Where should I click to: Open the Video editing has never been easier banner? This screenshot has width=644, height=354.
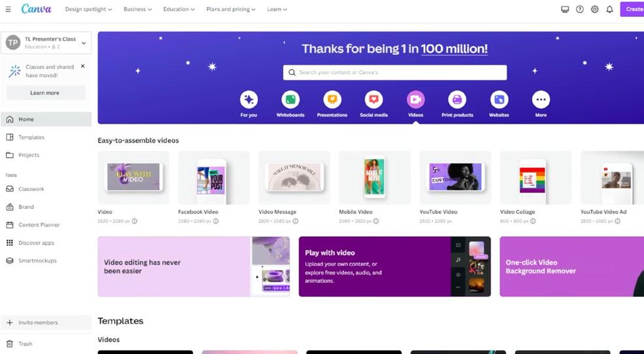pyautogui.click(x=194, y=266)
